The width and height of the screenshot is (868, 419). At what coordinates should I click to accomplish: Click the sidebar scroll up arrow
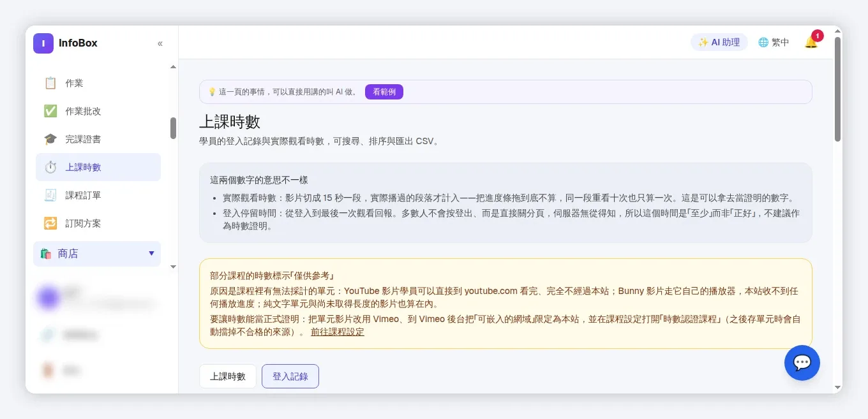coord(173,67)
